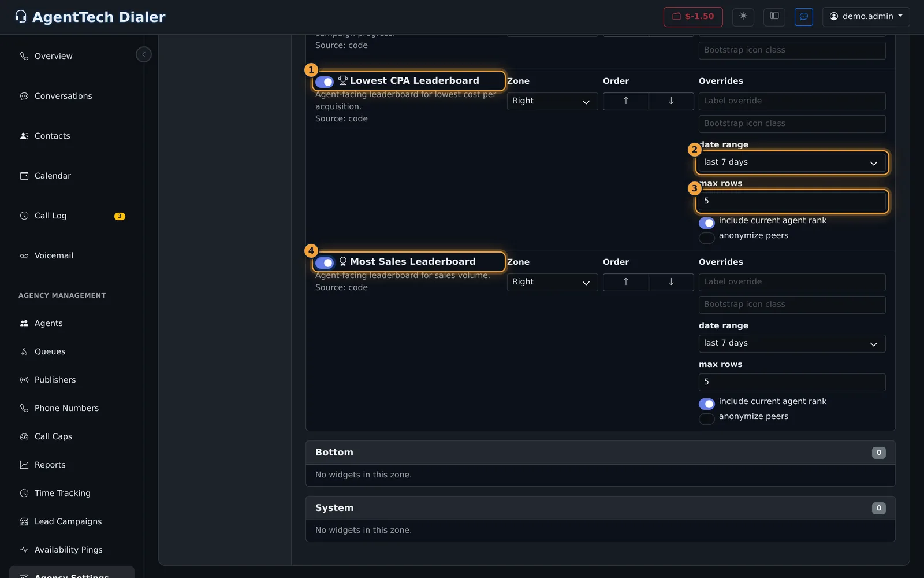
Task: Click the Phone Numbers handset icon
Action: coord(24,408)
